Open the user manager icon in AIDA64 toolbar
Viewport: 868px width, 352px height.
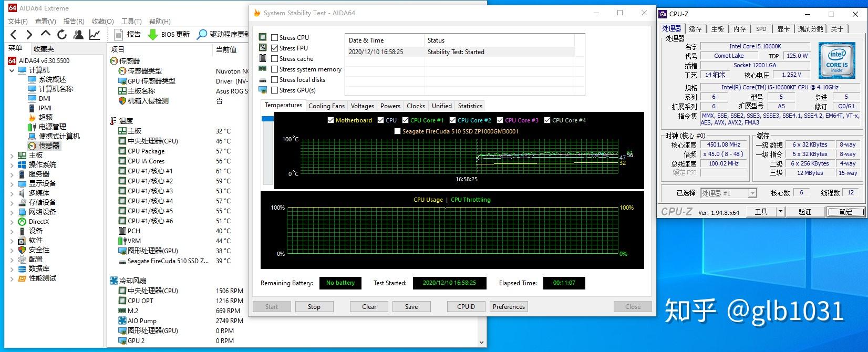78,35
